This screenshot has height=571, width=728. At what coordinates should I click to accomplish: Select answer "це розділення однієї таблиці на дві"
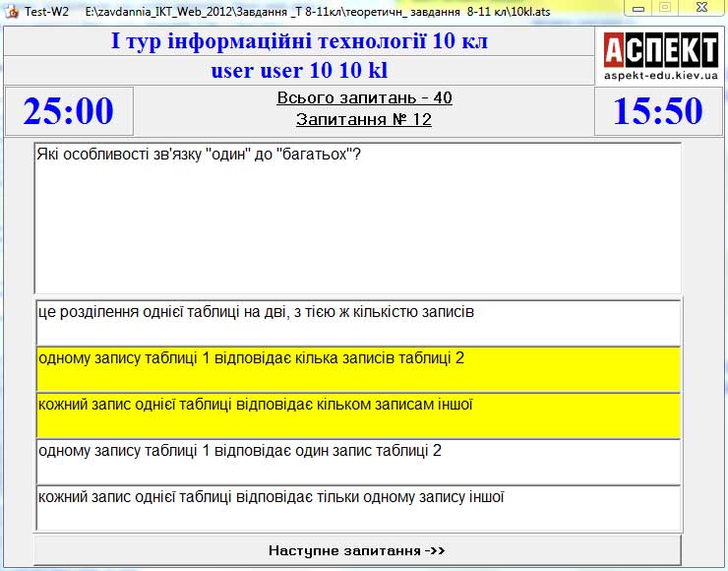(x=357, y=322)
